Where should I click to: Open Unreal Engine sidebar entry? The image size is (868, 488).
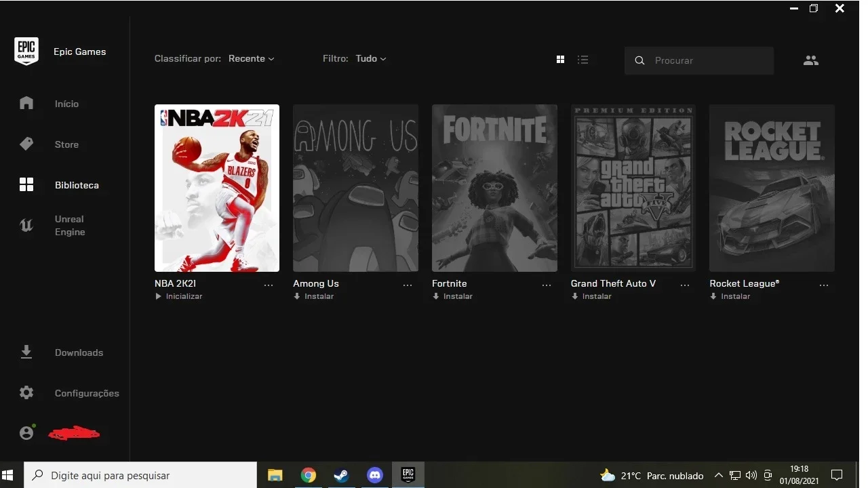point(70,226)
